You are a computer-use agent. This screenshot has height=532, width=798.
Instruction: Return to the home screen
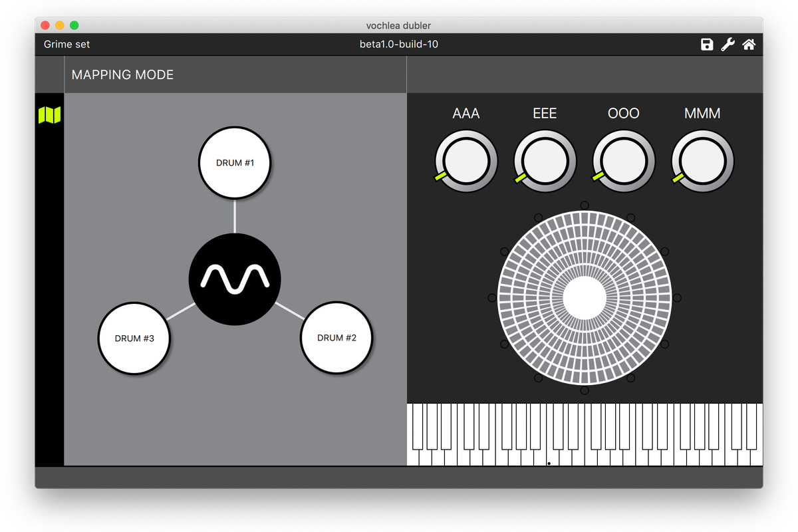coord(749,45)
